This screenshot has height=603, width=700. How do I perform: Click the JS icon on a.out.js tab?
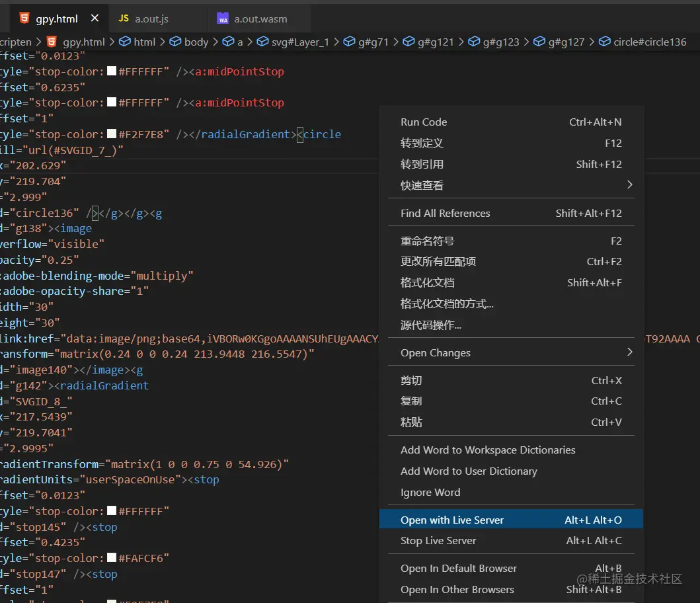[x=124, y=19]
